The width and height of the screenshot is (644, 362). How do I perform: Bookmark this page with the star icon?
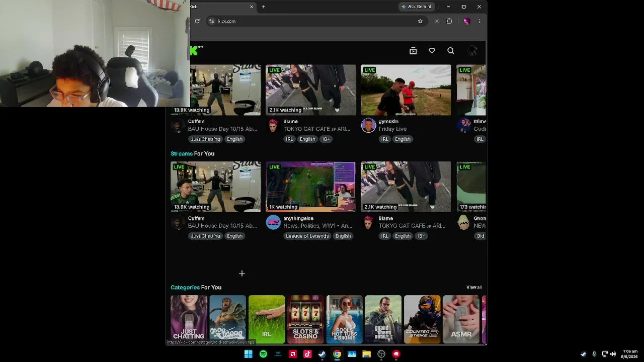420,21
